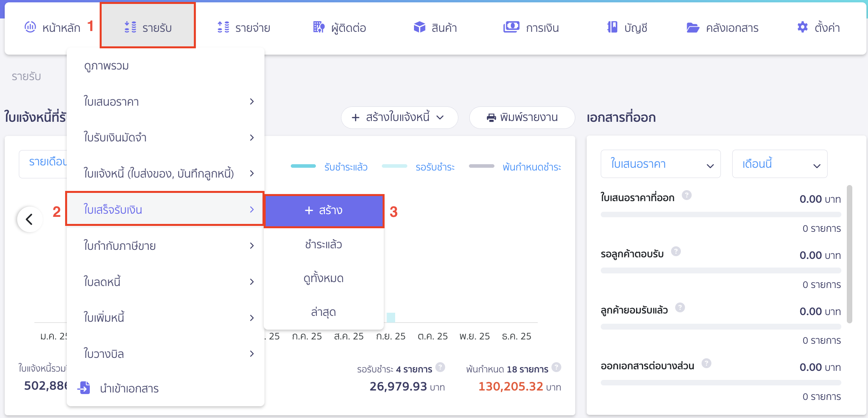Click the ใบเสนอราคาที่ออก progress bar
Screen dimensions: 868x418
(x=720, y=214)
